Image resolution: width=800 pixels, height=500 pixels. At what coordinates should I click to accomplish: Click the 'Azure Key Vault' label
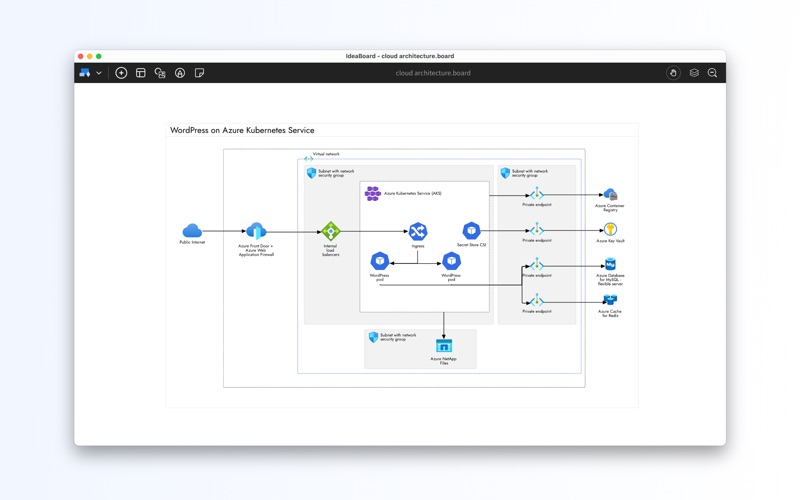click(x=610, y=241)
